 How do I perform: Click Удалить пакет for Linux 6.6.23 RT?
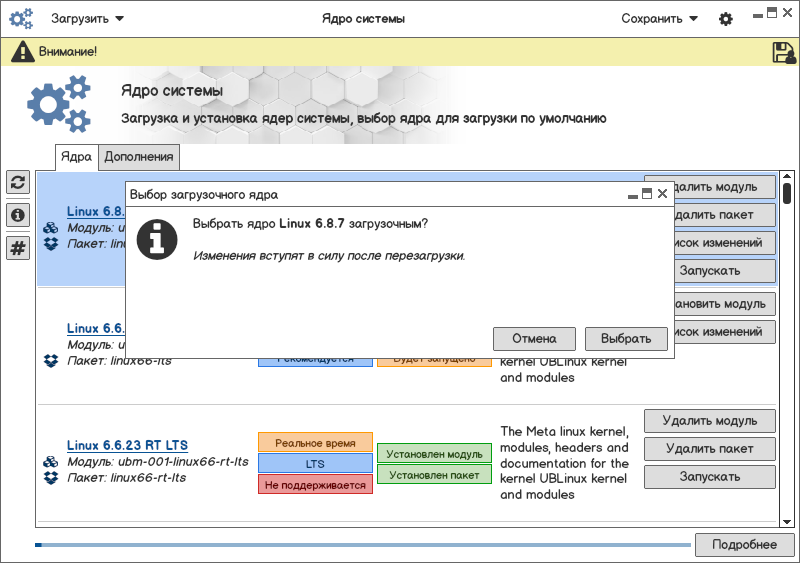point(709,449)
